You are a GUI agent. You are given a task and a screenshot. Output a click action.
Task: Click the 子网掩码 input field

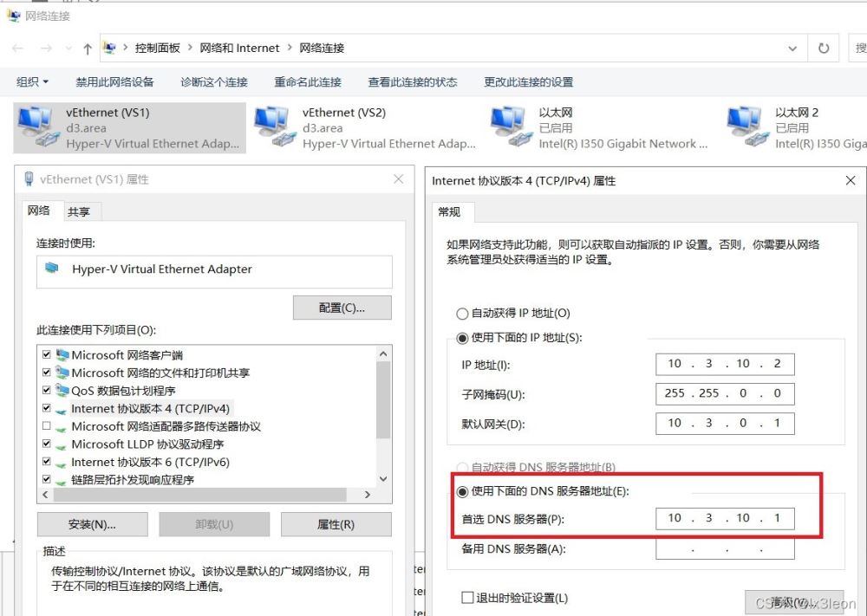point(725,394)
